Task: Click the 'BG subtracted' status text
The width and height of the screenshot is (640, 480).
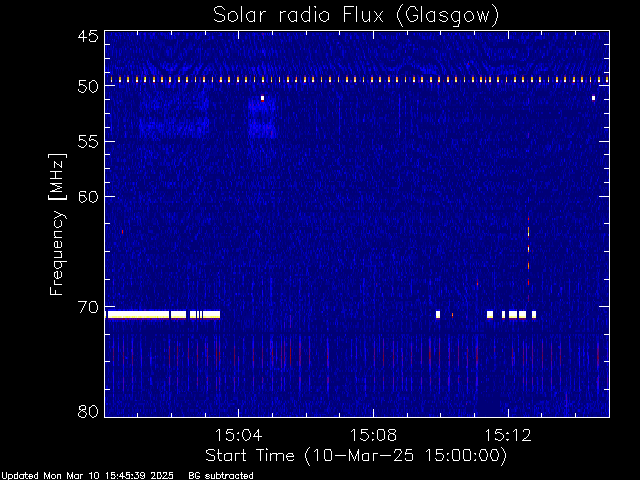Action: pos(221,476)
